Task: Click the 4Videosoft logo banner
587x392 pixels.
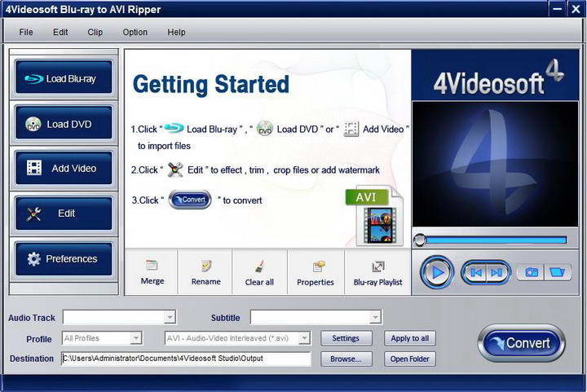Action: [495, 75]
